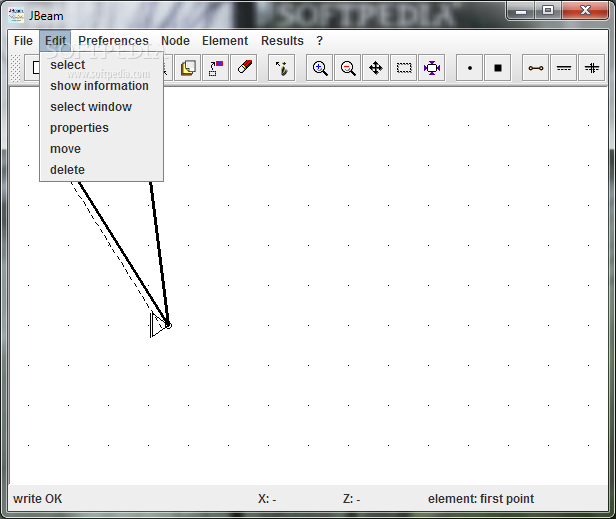Choose the zoom window dashed rectangle tool
Viewport: 616px width, 519px height.
click(404, 68)
